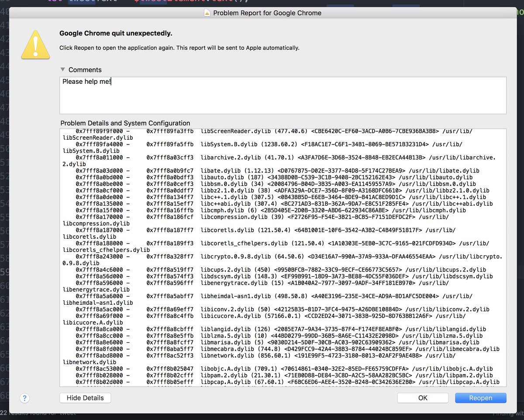
Task: Collapse the Comments disclosure triangle
Action: 63,69
